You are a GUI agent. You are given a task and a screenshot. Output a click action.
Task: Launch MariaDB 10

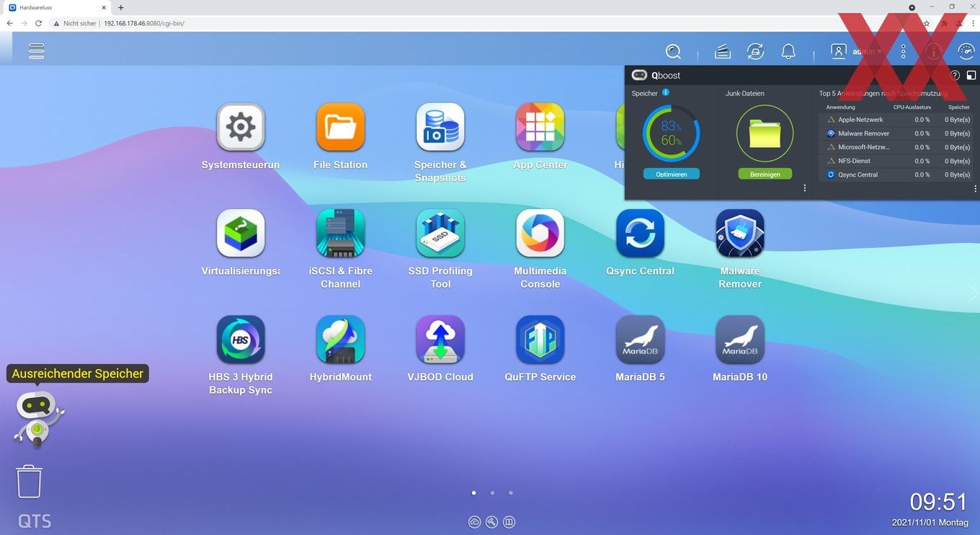(x=740, y=340)
